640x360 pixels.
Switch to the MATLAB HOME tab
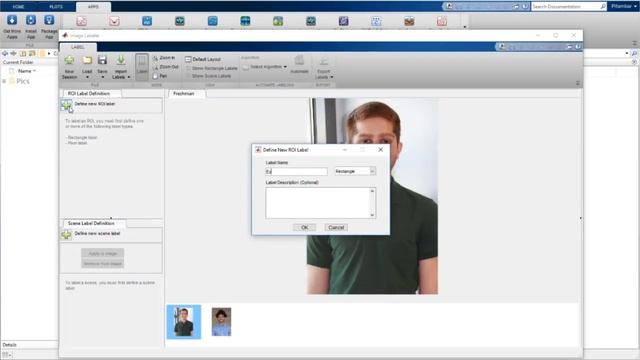pos(18,7)
